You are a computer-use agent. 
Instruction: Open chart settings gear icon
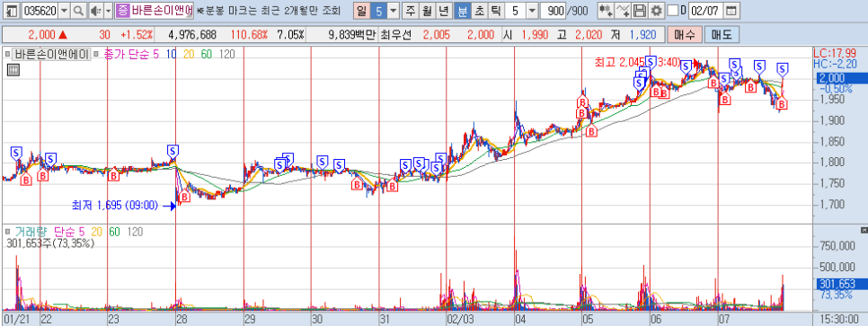[656, 11]
